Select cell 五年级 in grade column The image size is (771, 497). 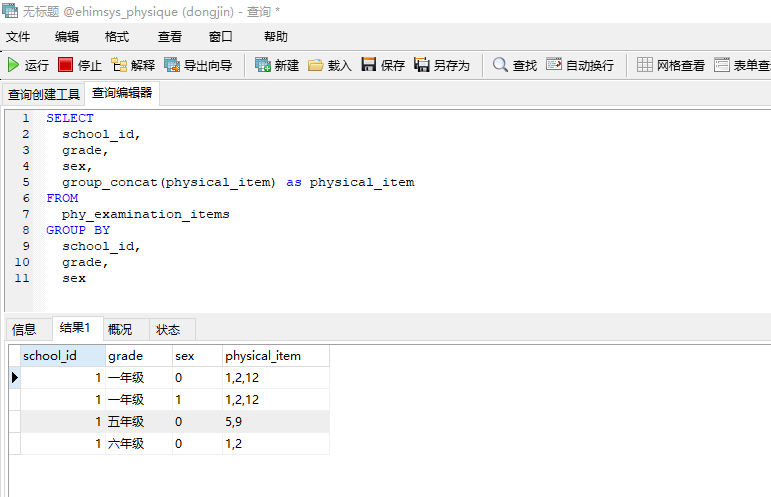coord(139,422)
